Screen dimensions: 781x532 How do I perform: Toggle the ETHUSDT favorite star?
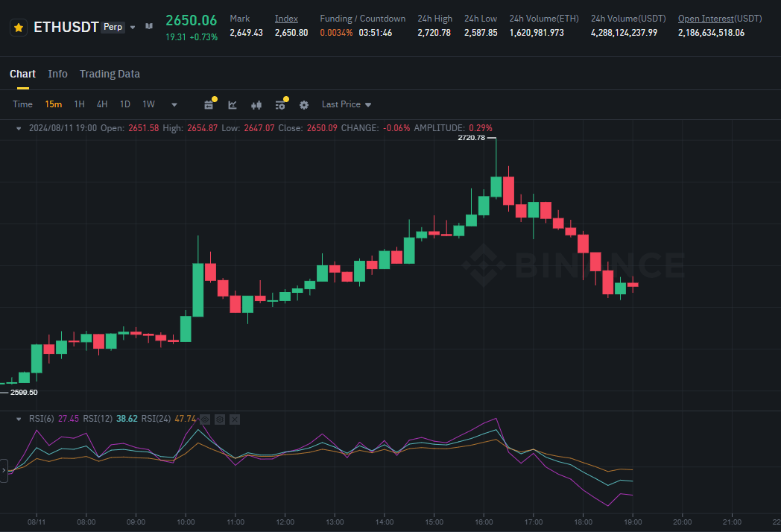tap(19, 28)
